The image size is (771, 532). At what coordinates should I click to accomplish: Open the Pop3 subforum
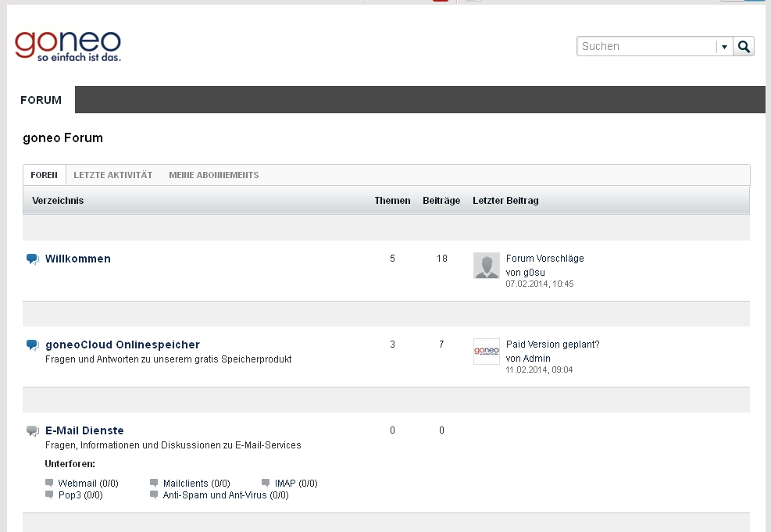pyautogui.click(x=70, y=495)
